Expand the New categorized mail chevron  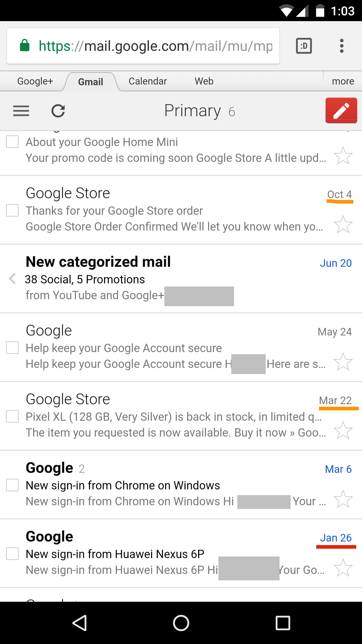click(12, 279)
